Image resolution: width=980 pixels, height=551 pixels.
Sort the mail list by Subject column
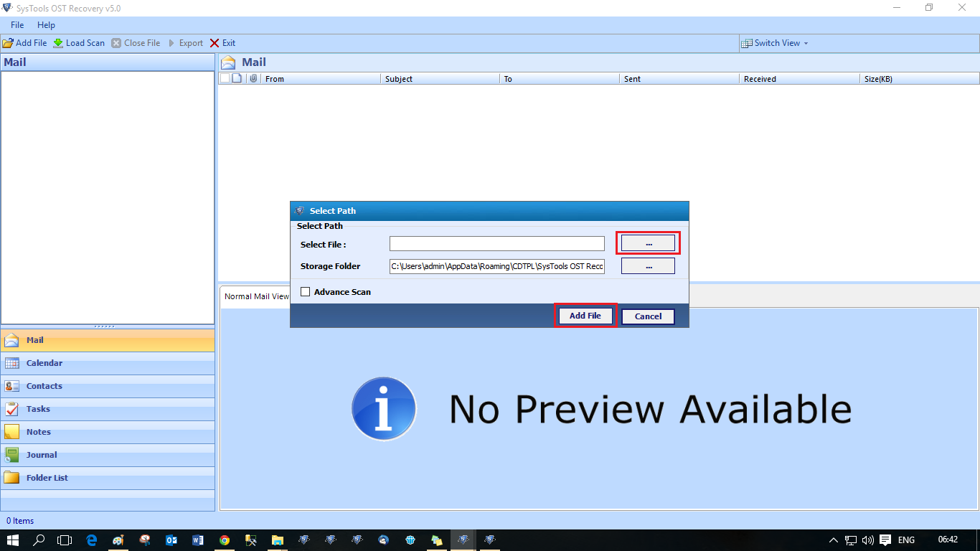click(x=440, y=79)
